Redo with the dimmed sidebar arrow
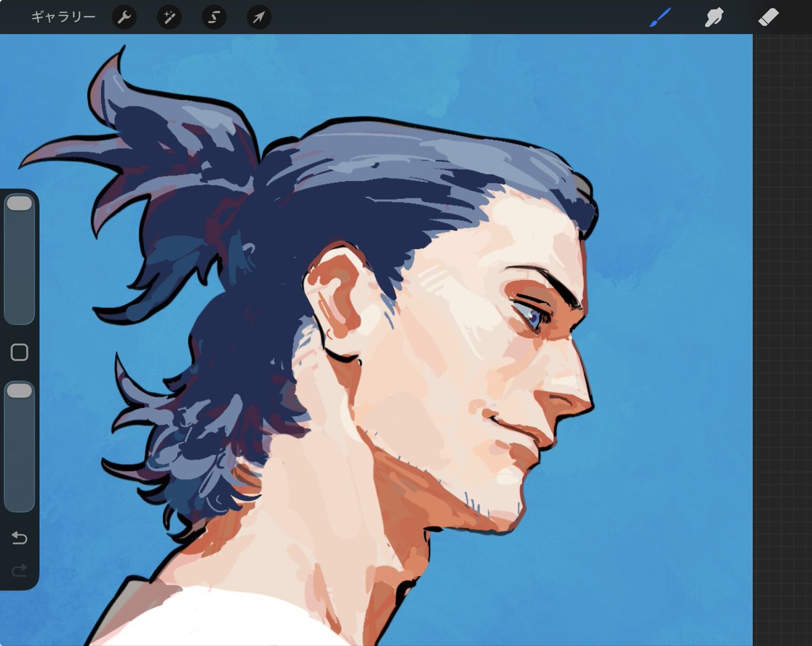The height and width of the screenshot is (646, 812). point(20,571)
